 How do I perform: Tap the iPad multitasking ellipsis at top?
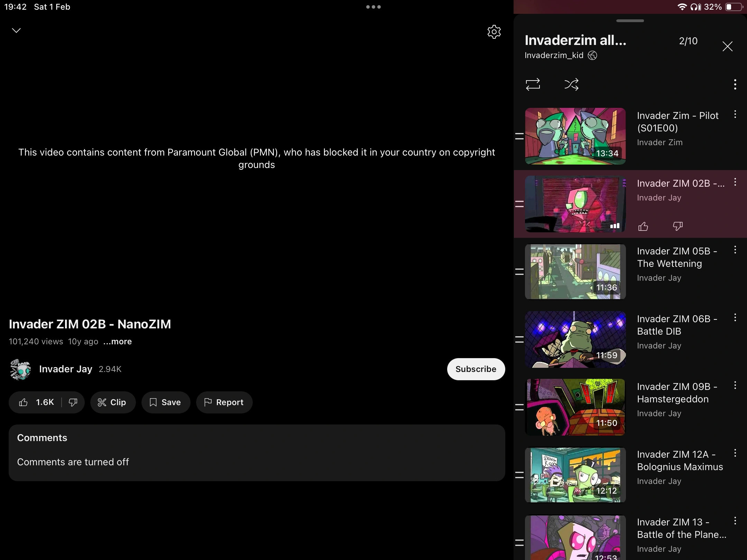tap(373, 7)
